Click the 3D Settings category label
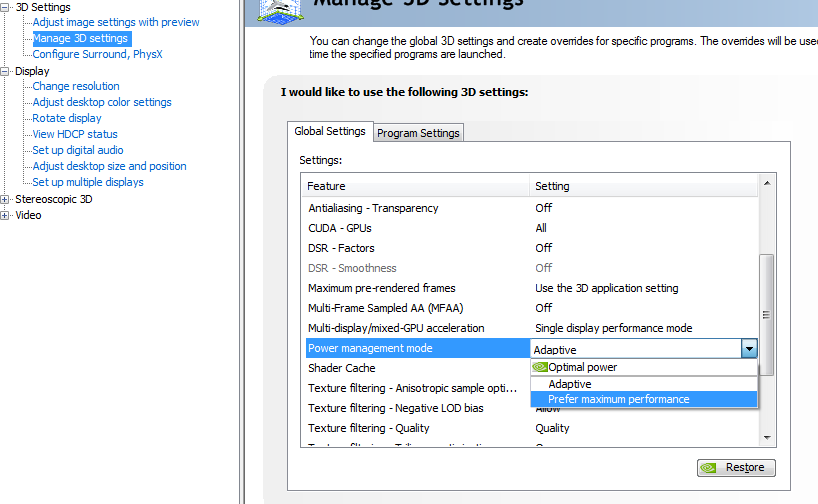 (x=43, y=7)
